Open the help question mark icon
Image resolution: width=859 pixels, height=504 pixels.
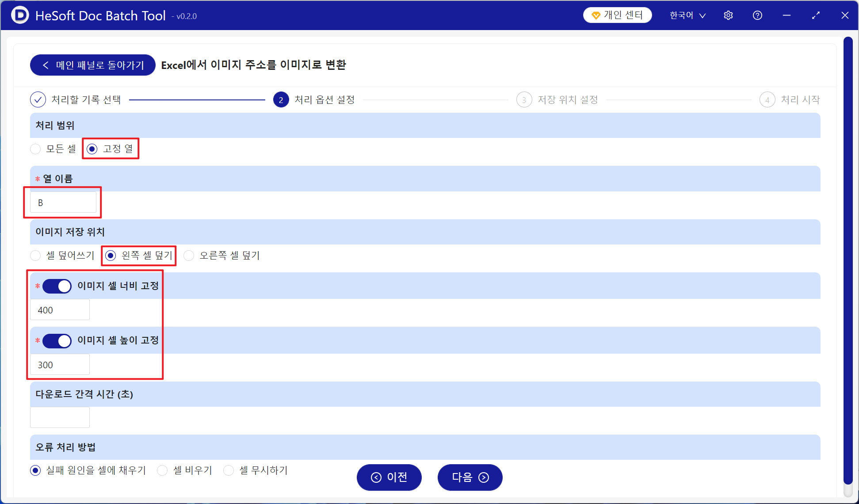click(757, 15)
